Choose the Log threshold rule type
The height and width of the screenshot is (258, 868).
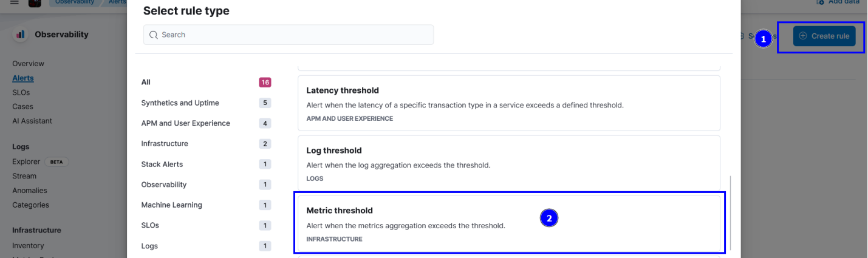click(x=508, y=163)
